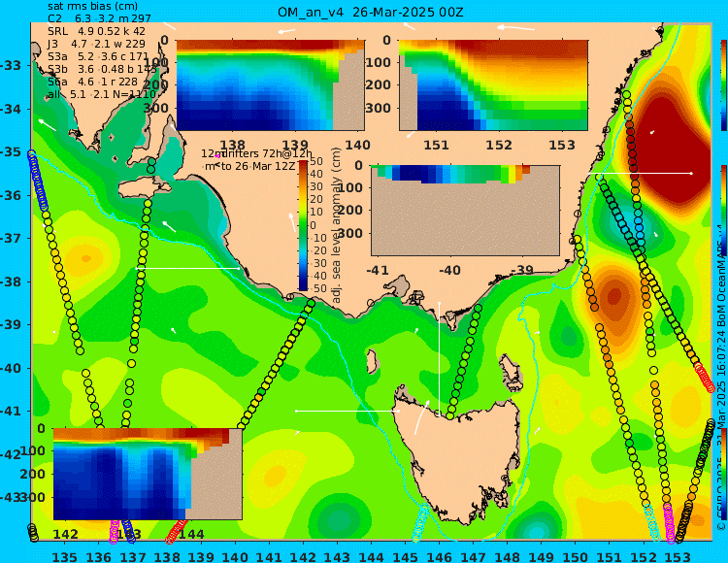
Task: Click the orange-red eddy near 151E 38S
Action: click(613, 297)
